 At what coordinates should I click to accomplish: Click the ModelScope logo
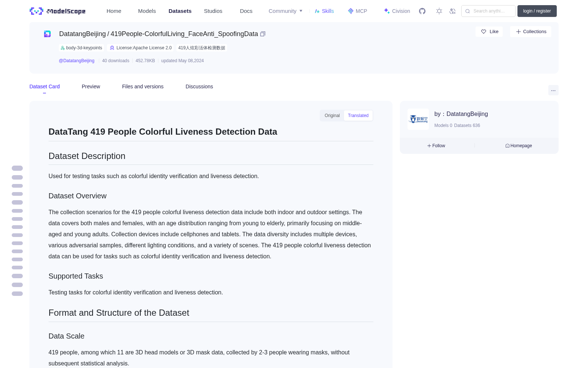pyautogui.click(x=57, y=11)
